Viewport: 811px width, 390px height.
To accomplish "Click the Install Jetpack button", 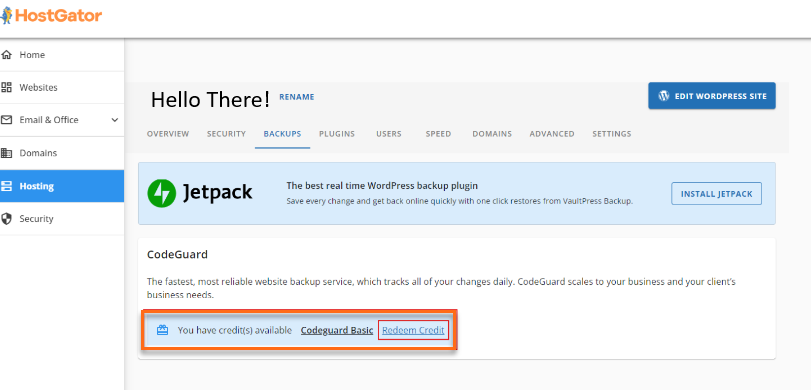I will pos(716,194).
